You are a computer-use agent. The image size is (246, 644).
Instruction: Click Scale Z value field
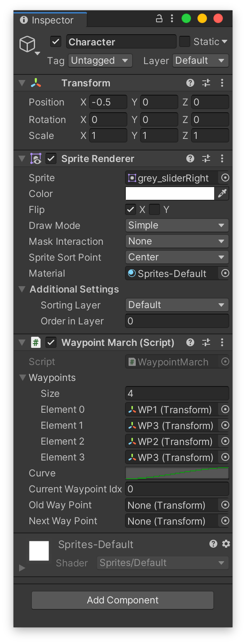click(210, 135)
